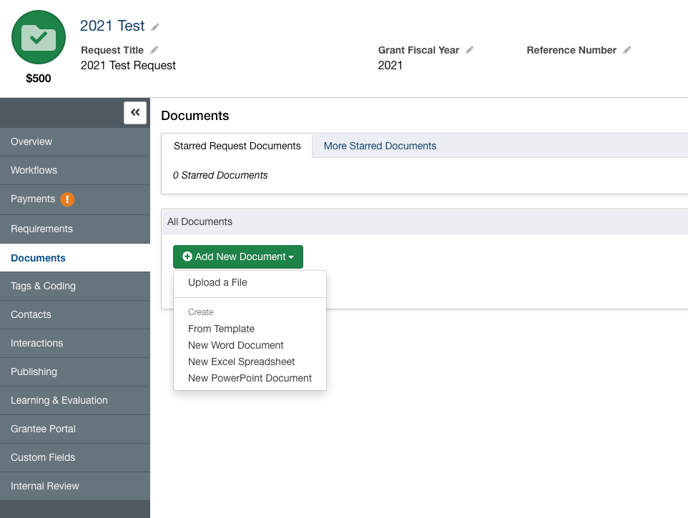Edit Request Title with pencil icon
This screenshot has width=688, height=518.
pyautogui.click(x=154, y=50)
